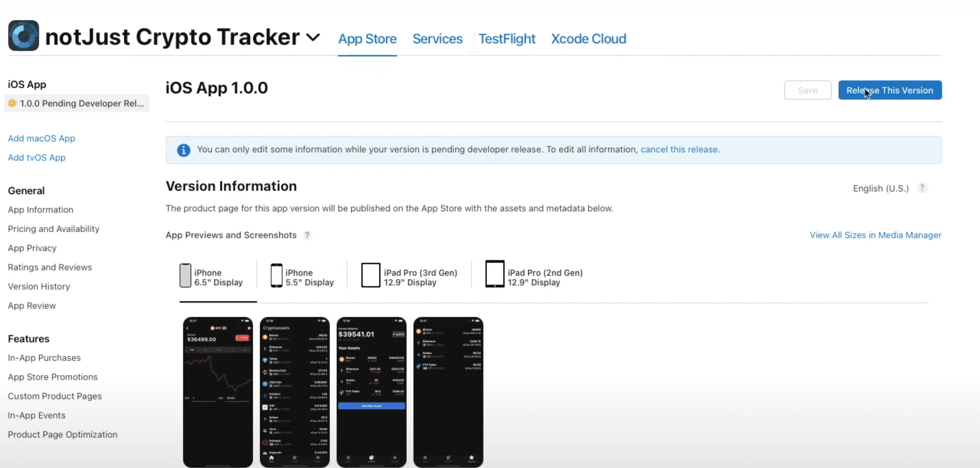The height and width of the screenshot is (468, 980).
Task: Click the help icon next to English (U.S.)
Action: pyautogui.click(x=922, y=188)
